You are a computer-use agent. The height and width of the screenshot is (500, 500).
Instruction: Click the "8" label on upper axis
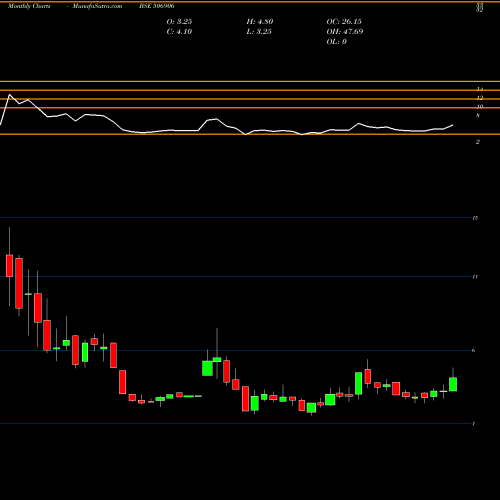point(478,116)
